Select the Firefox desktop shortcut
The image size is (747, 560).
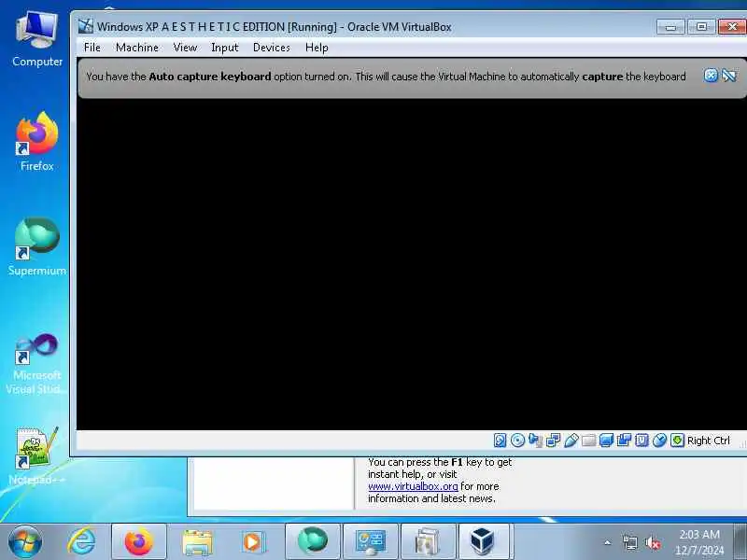tap(37, 142)
